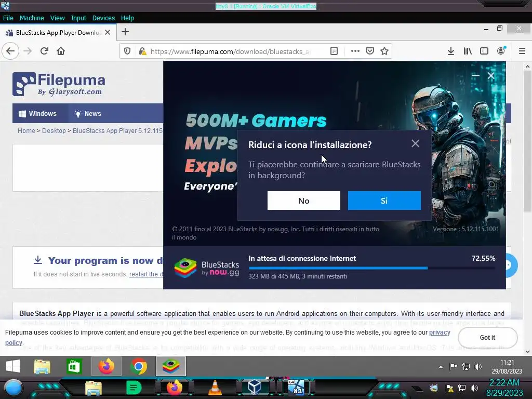Close the BlueStacks installer window

point(491,76)
